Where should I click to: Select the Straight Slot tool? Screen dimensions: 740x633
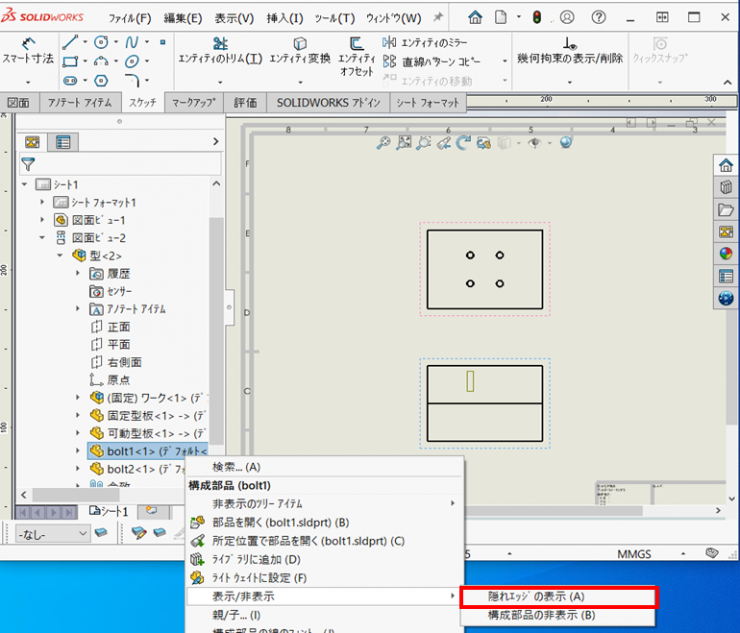tap(70, 81)
